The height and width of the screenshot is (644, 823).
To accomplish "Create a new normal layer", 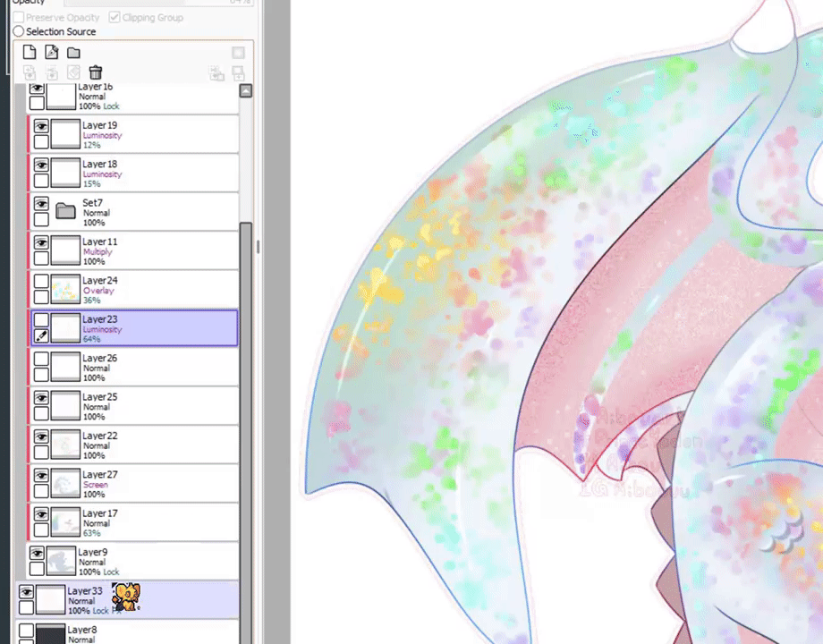I will [x=30, y=53].
